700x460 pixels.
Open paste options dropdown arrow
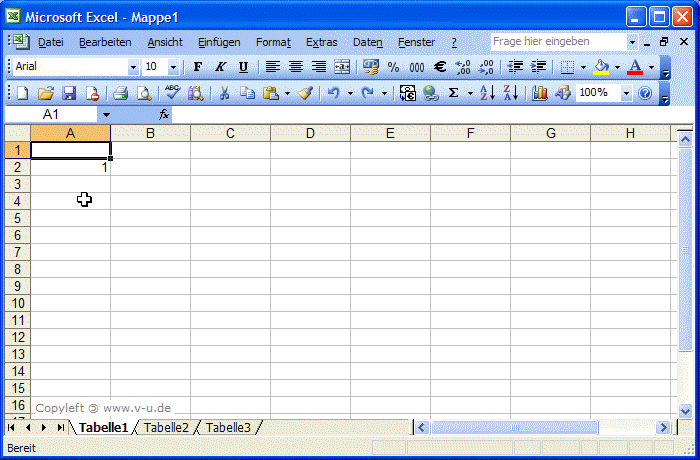tap(287, 93)
